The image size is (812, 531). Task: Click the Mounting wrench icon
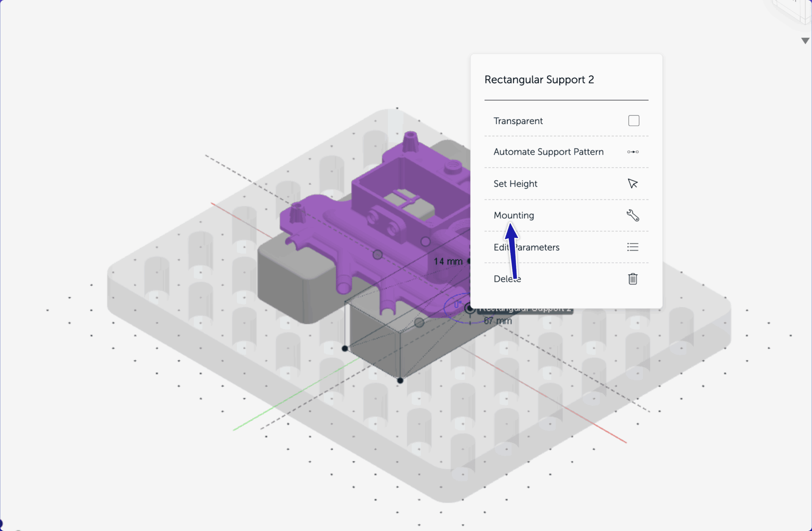pos(632,216)
